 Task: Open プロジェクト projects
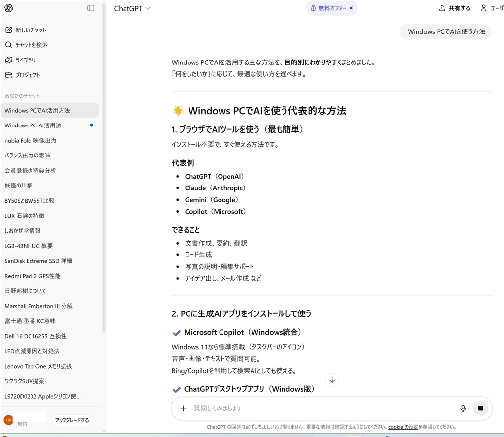point(23,75)
